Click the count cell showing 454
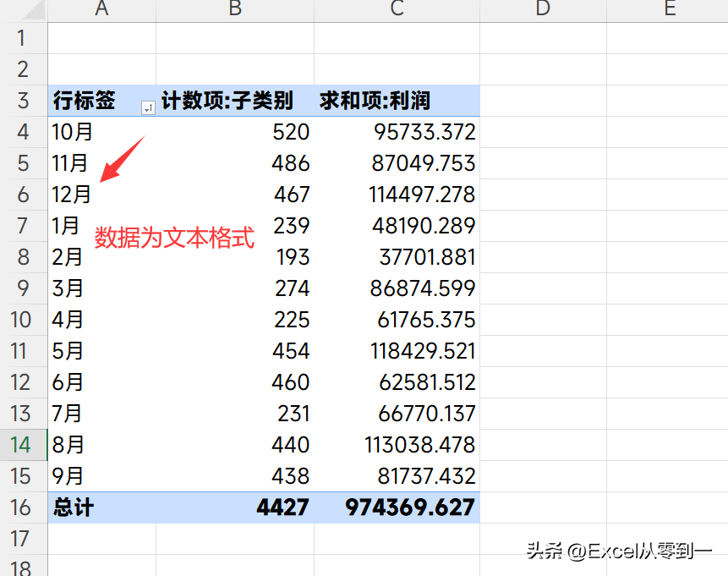Viewport: 728px width, 576px height. click(235, 351)
